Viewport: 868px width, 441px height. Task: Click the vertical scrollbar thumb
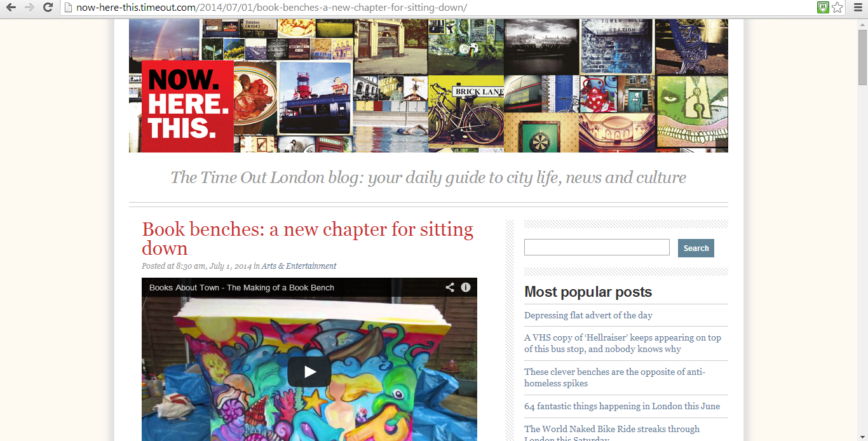coord(862,57)
